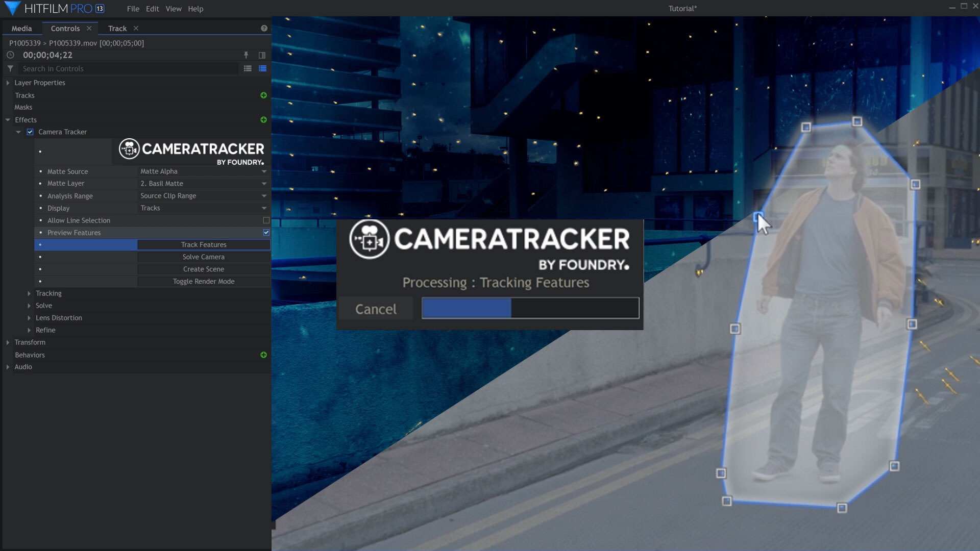Open the Matte Source dropdown
Image resolution: width=980 pixels, height=551 pixels.
(x=204, y=171)
